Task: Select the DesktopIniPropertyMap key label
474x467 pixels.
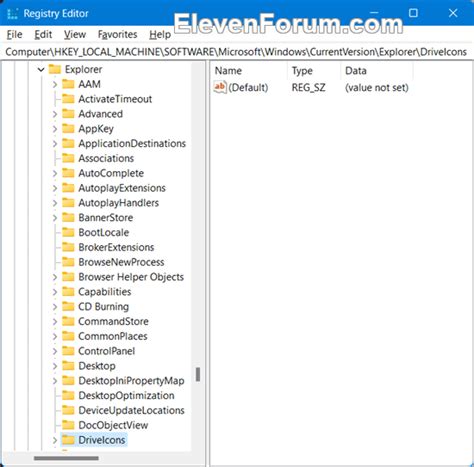Action: click(131, 381)
